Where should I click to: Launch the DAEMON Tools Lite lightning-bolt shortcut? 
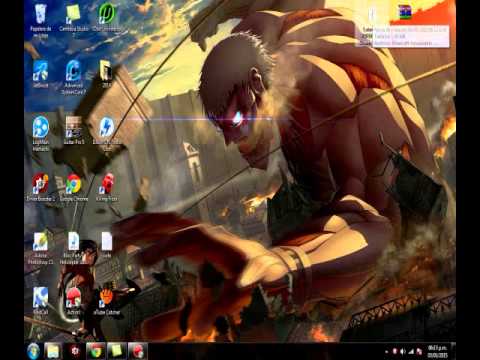point(107,134)
